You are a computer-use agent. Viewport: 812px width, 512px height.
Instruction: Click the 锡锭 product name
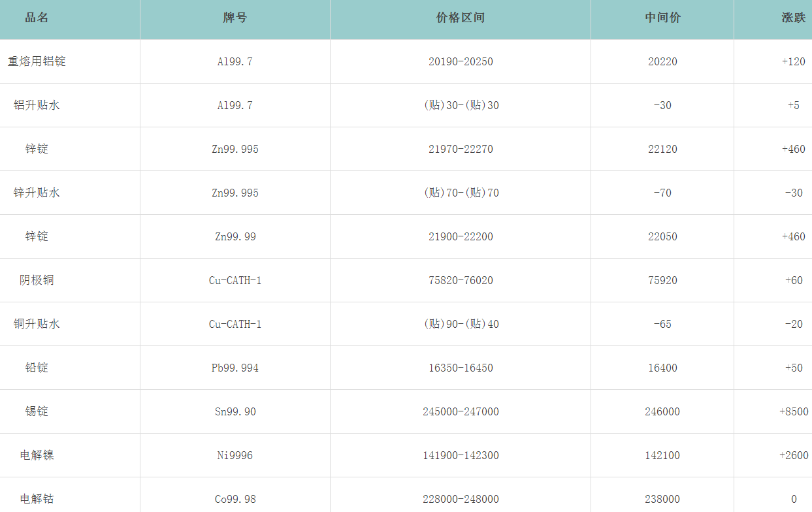37,411
